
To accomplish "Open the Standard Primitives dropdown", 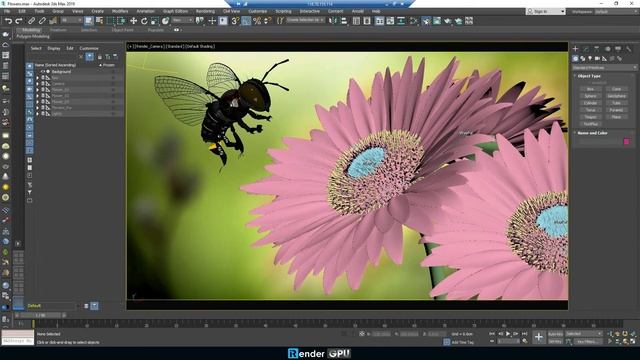I will (604, 67).
